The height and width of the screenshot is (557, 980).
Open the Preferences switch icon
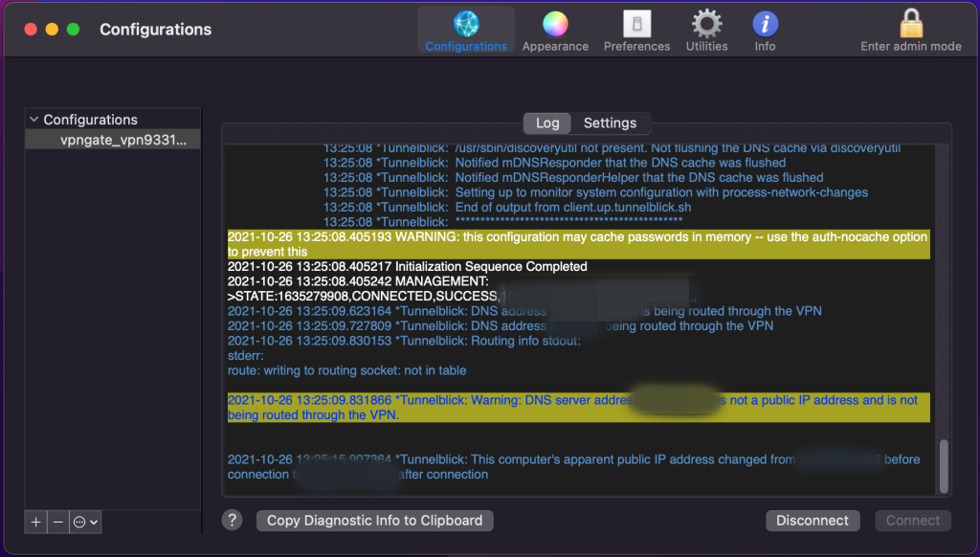[636, 30]
